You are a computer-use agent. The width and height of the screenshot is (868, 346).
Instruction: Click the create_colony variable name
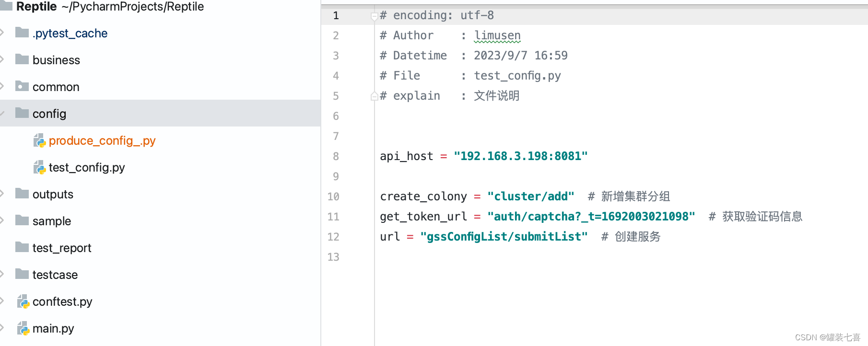coord(423,196)
